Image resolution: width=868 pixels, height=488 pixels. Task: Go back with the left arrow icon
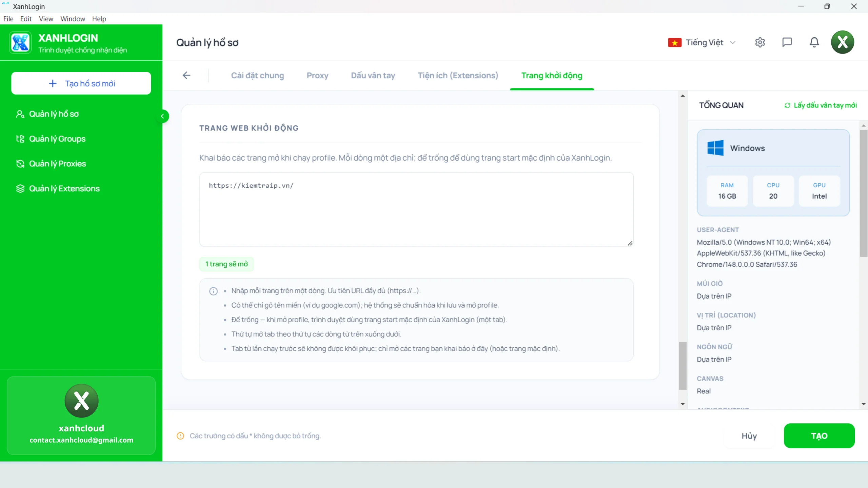pos(186,75)
